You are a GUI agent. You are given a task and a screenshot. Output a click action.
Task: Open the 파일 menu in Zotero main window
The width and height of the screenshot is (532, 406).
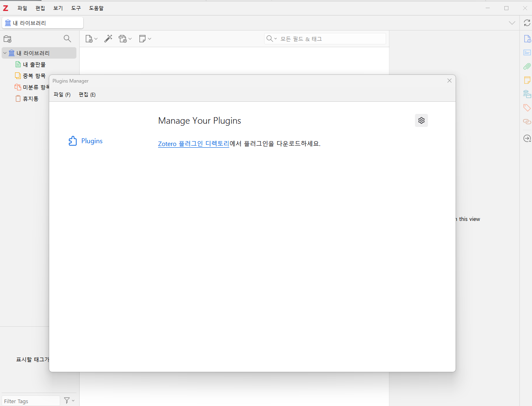tap(22, 8)
